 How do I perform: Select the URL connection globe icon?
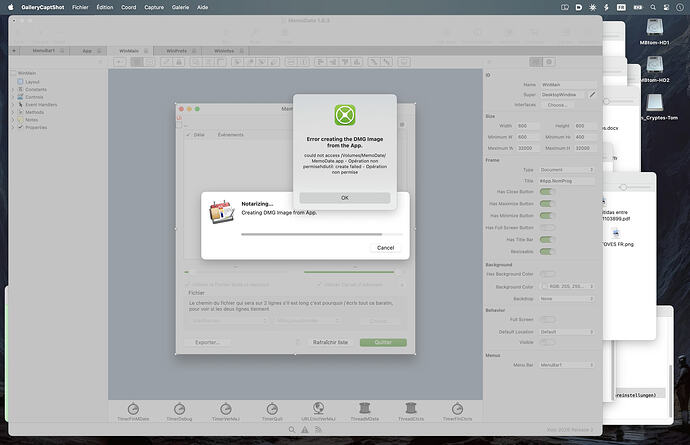(x=319, y=408)
